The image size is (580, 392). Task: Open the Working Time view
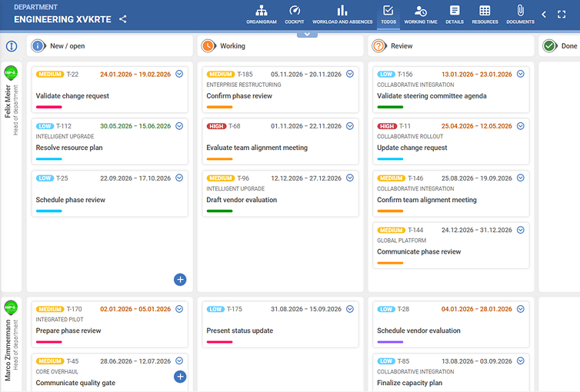(421, 15)
